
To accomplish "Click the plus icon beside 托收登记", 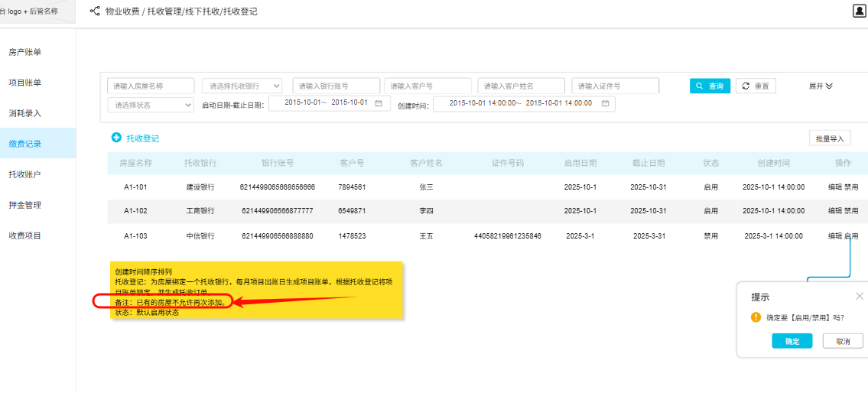I will (x=116, y=138).
